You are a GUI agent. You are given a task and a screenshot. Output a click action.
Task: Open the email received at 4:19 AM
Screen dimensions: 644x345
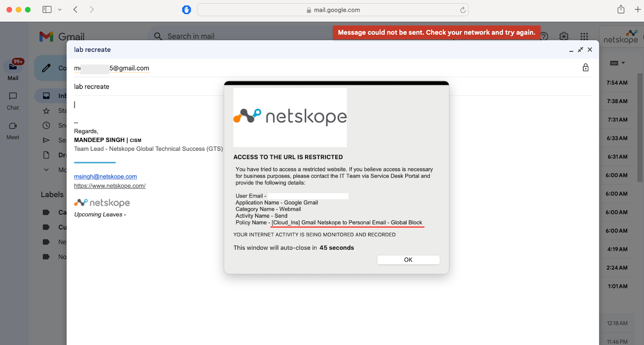point(617,249)
